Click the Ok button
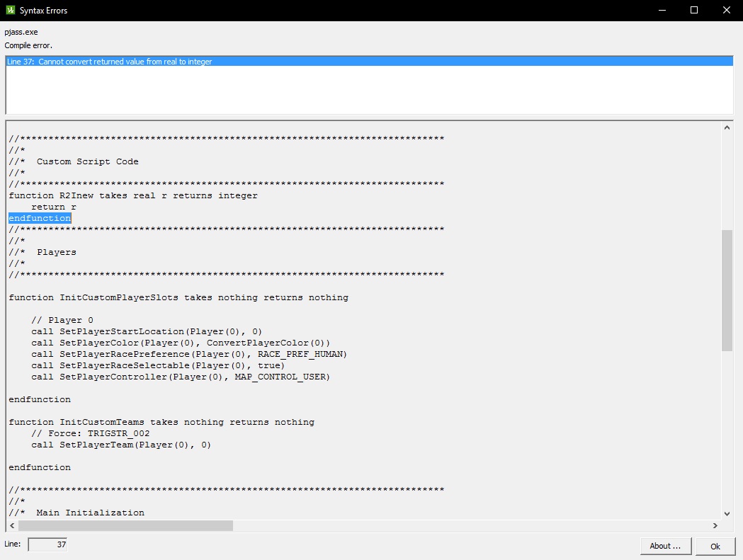743x560 pixels. pos(715,547)
